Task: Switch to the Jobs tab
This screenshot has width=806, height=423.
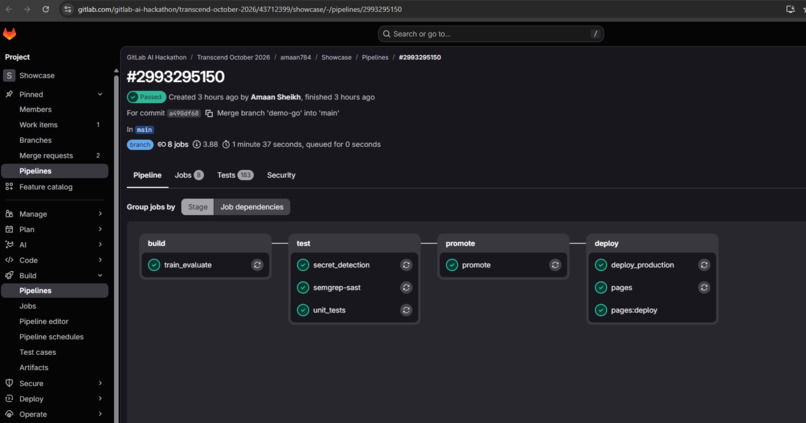Action: (189, 175)
